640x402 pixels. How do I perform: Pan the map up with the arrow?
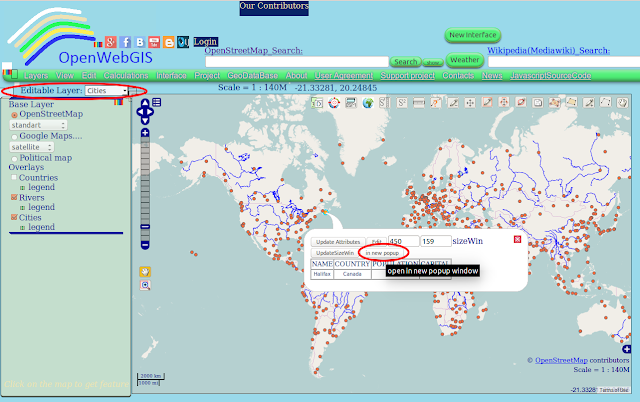pos(145,102)
